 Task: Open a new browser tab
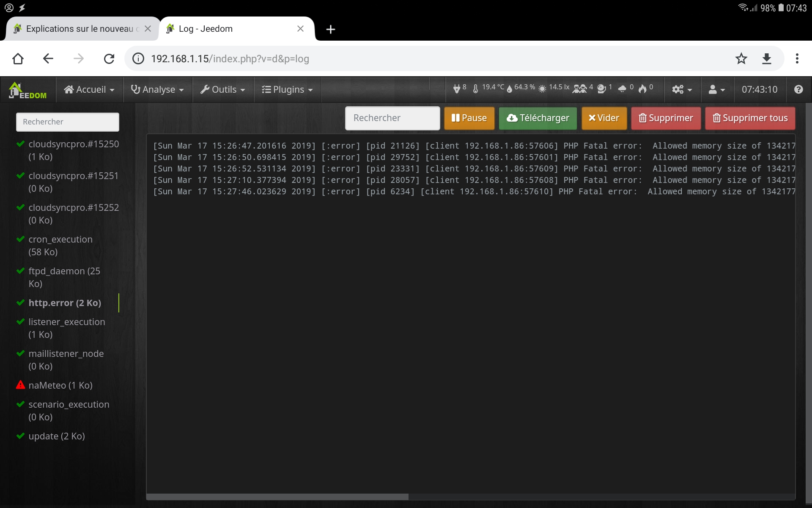[331, 29]
